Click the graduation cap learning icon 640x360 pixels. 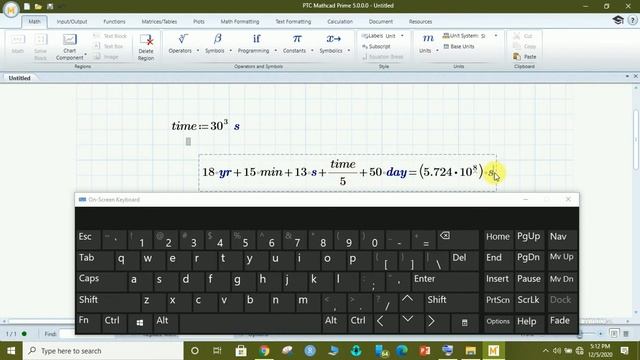618,20
